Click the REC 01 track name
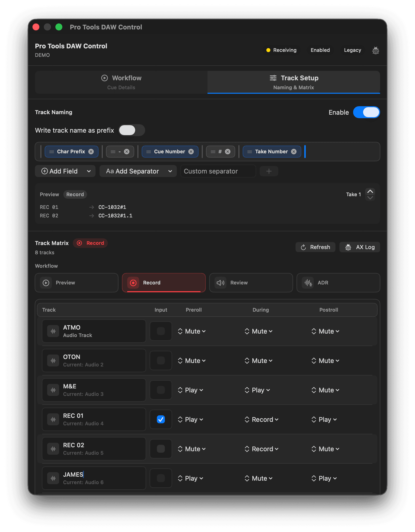415x532 pixels. click(x=73, y=416)
